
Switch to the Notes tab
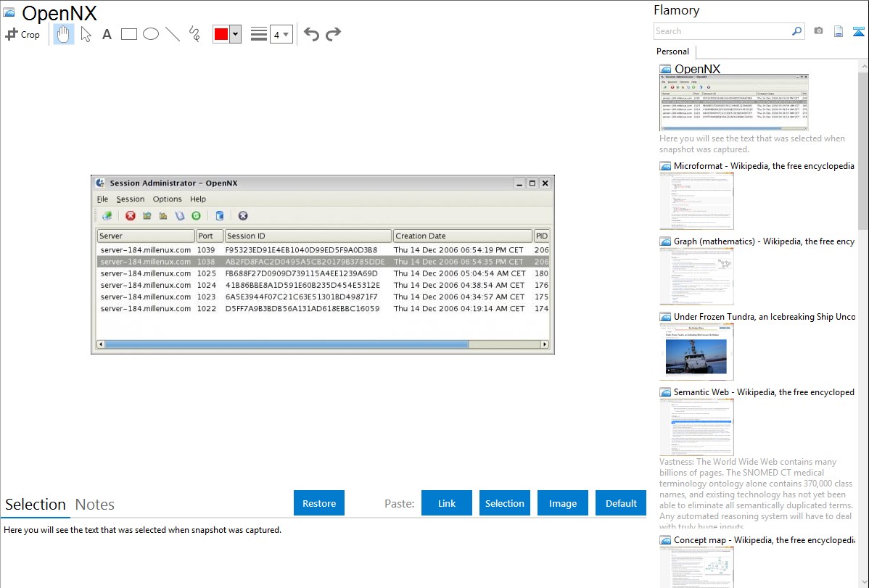click(x=95, y=505)
